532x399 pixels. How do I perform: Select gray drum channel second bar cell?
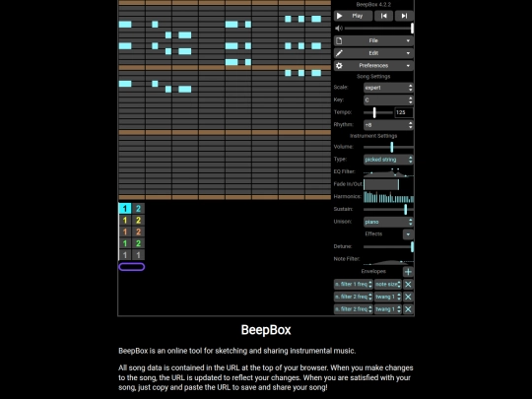[138, 255]
